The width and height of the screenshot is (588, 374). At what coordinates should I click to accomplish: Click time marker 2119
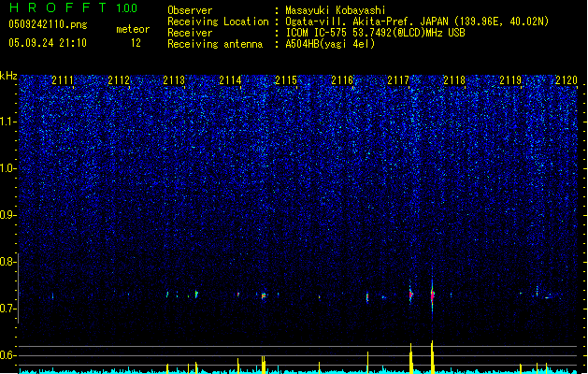tap(510, 79)
